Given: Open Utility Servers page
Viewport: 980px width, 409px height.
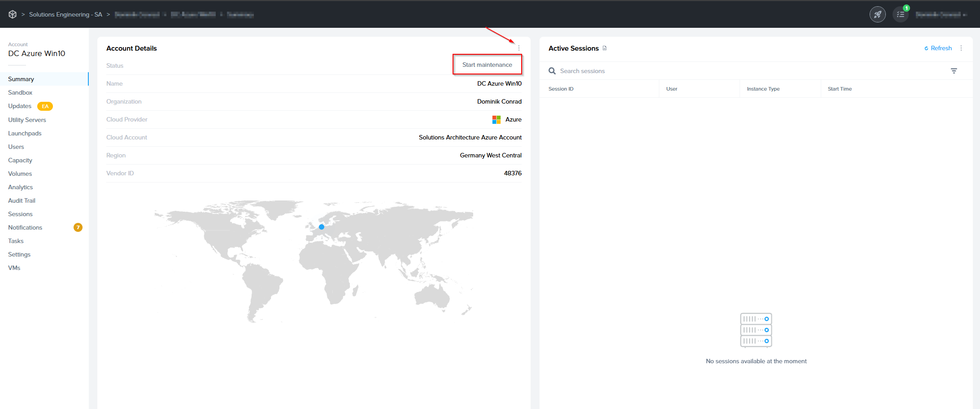Looking at the screenshot, I should pyautogui.click(x=27, y=120).
